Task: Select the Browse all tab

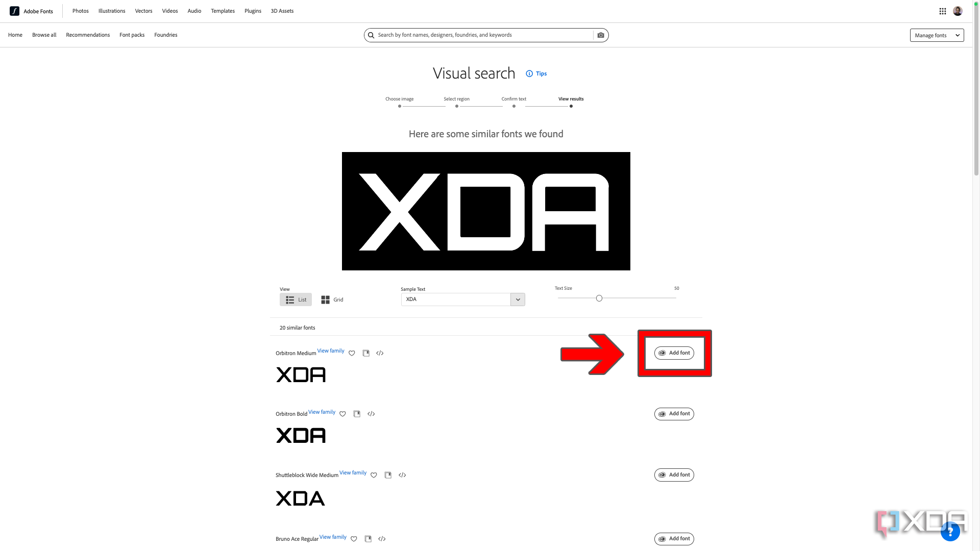Action: click(44, 34)
